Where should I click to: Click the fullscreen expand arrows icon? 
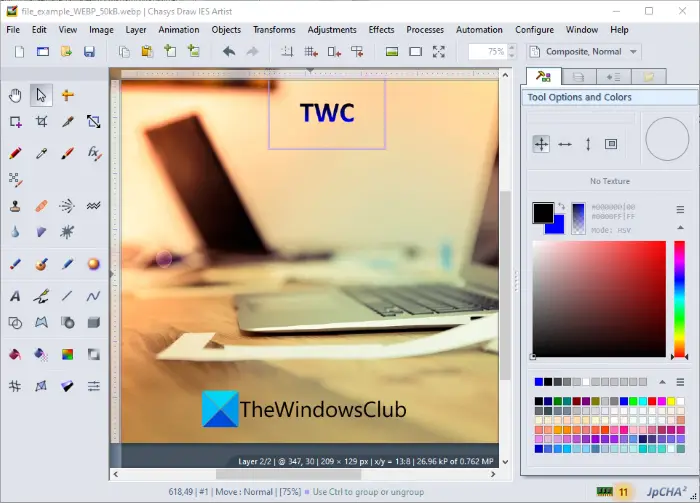439,52
